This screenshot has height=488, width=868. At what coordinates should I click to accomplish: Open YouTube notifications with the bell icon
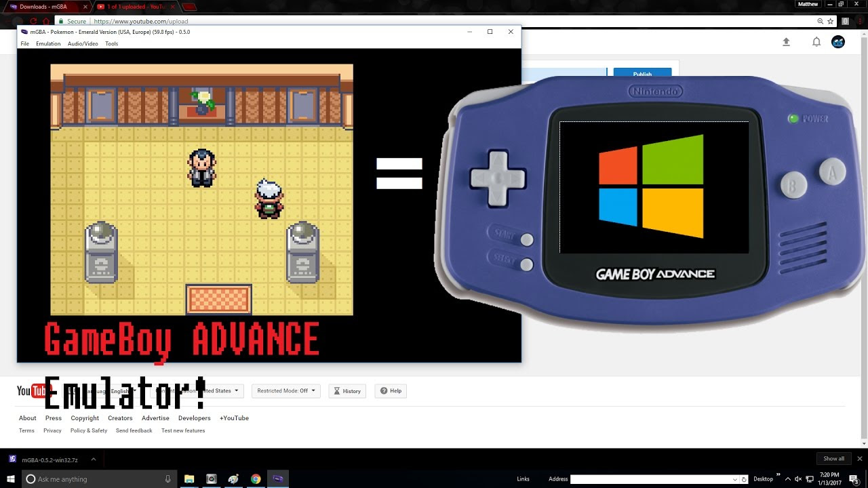(x=816, y=41)
